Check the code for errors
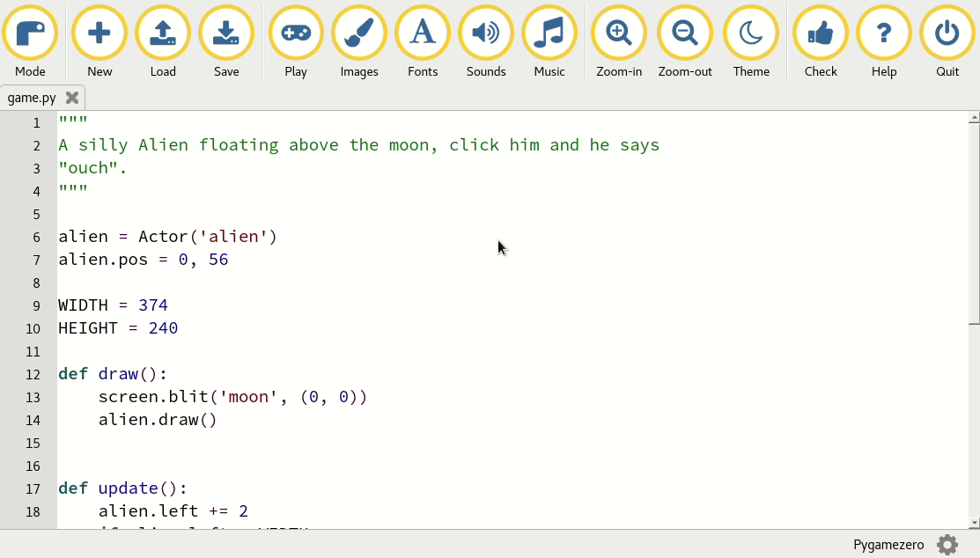 (820, 31)
